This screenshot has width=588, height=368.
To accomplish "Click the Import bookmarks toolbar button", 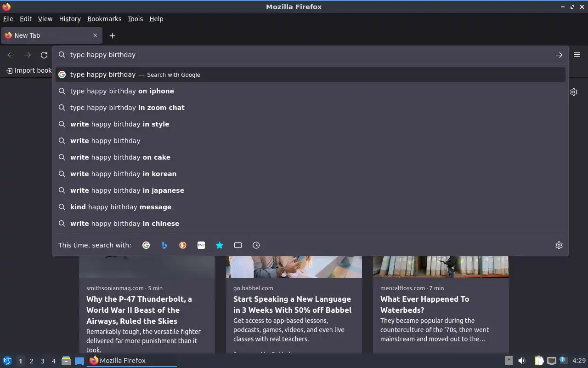I will coord(28,70).
